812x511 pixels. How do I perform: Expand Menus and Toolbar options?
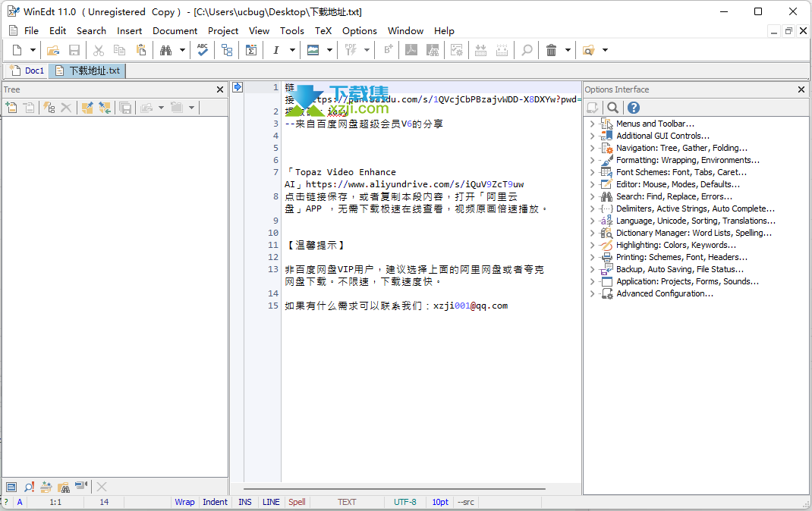pyautogui.click(x=593, y=124)
